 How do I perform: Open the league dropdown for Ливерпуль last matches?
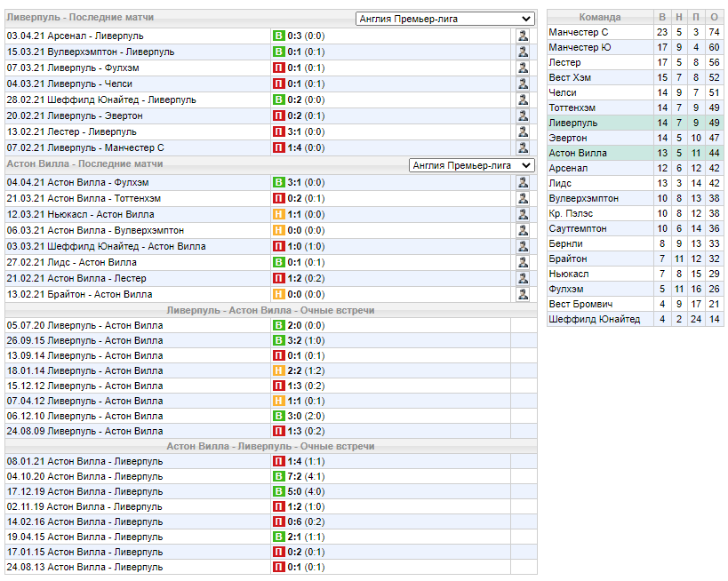444,19
